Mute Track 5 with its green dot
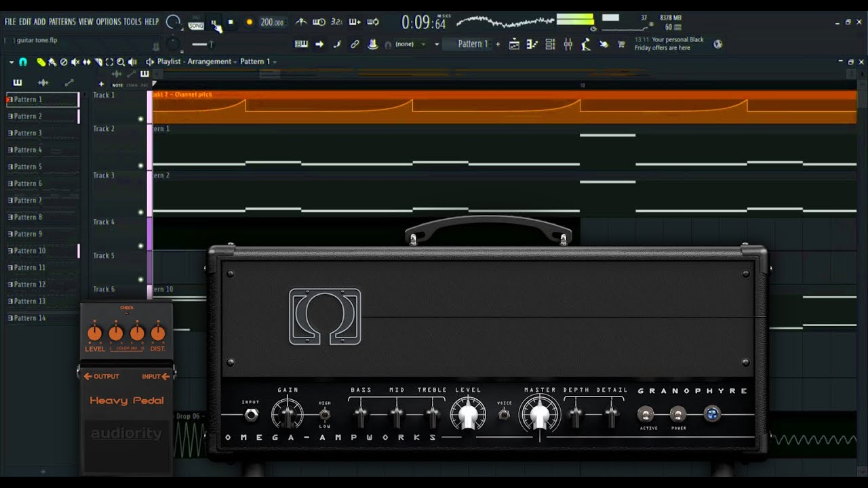The width and height of the screenshot is (868, 488). 141,279
